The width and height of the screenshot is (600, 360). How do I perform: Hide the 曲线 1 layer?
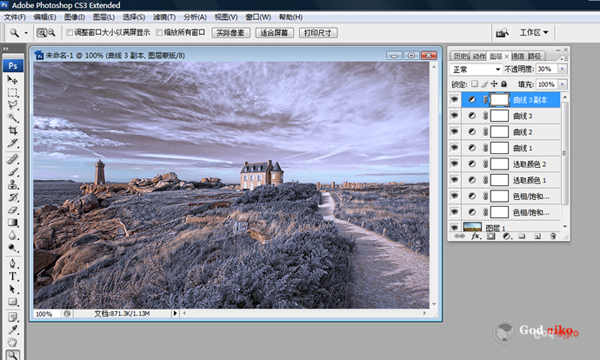click(454, 148)
